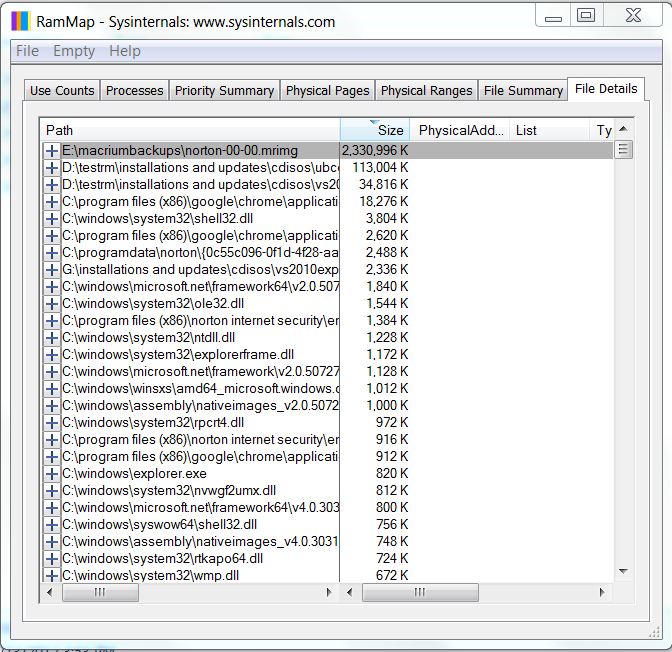
Task: Switch to the Use Counts tab
Action: [62, 90]
